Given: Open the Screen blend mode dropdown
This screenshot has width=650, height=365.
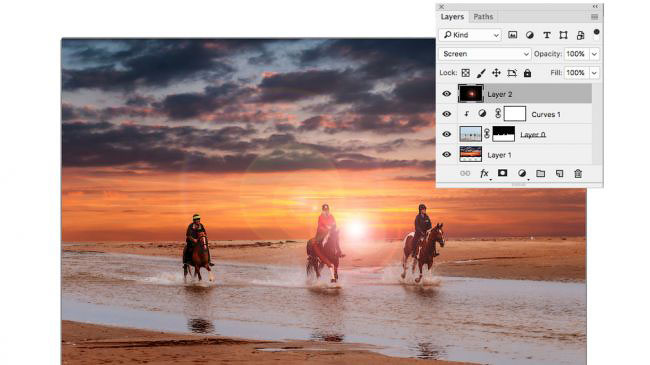Looking at the screenshot, I should click(x=485, y=54).
